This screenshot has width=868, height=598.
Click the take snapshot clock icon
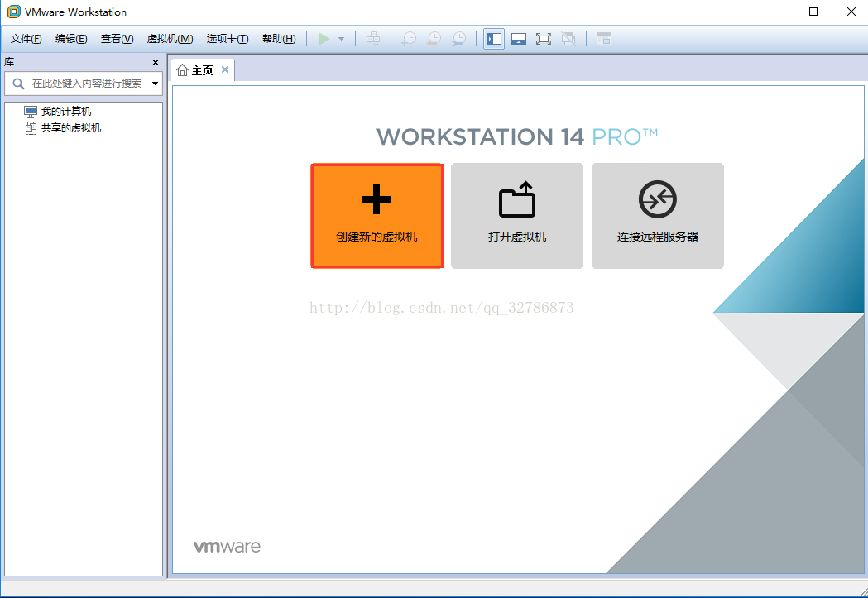[x=409, y=39]
